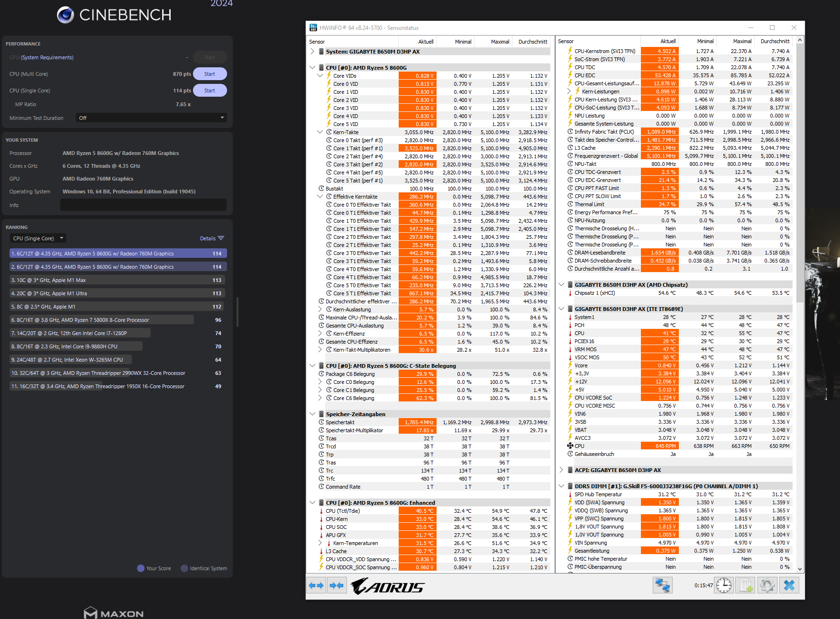Collapse the Effektive Kerntakte node
This screenshot has width=840, height=619.
[320, 197]
